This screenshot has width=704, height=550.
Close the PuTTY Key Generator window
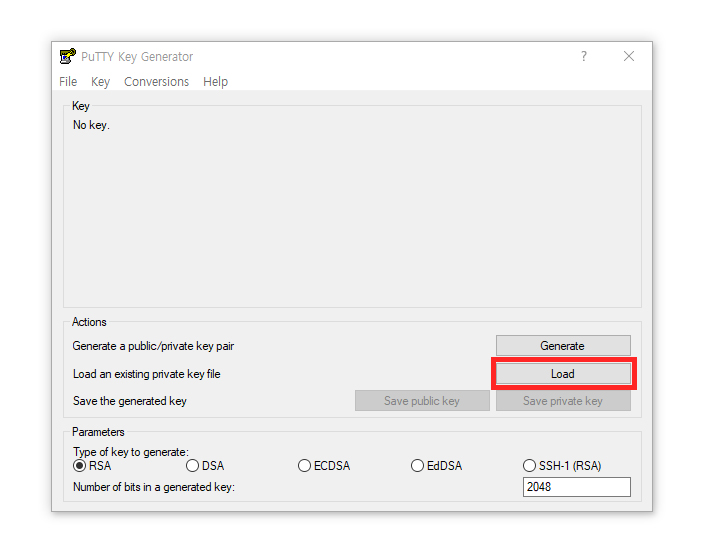pos(629,56)
